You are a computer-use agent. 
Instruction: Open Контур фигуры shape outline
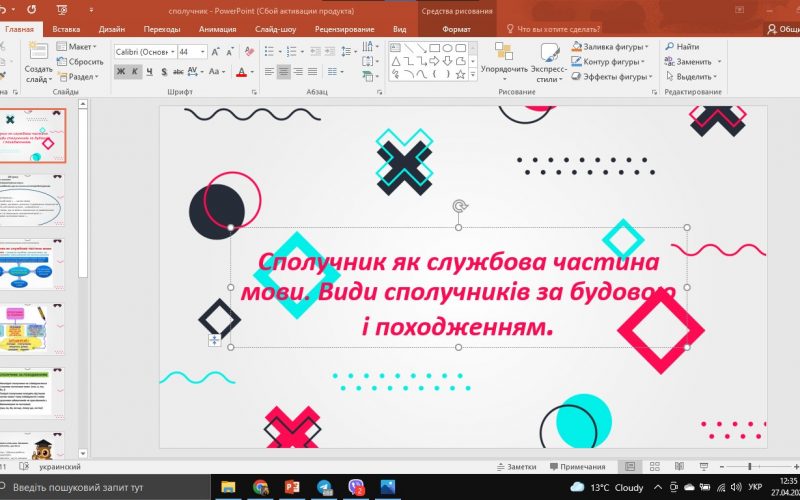tap(608, 62)
